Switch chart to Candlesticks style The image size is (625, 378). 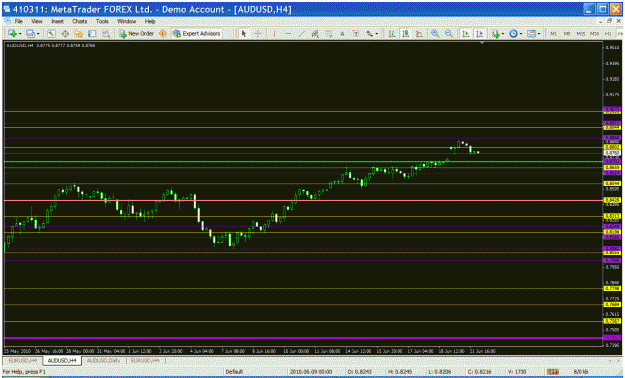405,34
